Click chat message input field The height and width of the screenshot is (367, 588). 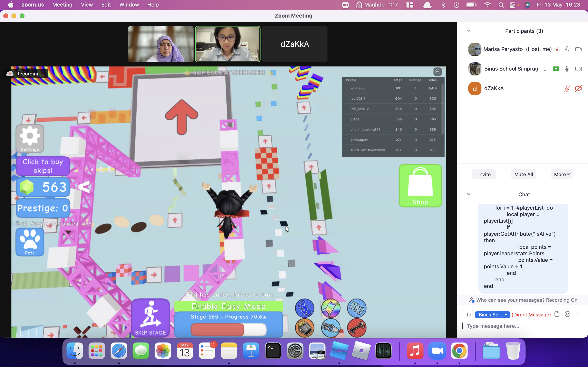(x=524, y=326)
